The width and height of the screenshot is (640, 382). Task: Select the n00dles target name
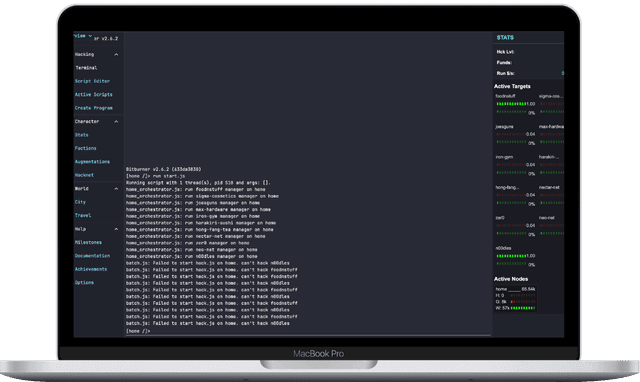[503, 248]
